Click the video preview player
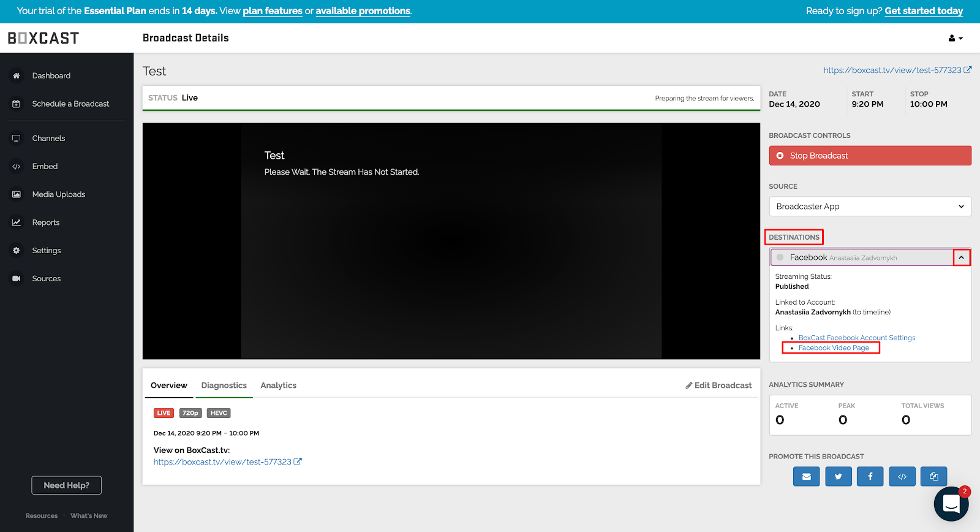The image size is (980, 532). click(451, 241)
